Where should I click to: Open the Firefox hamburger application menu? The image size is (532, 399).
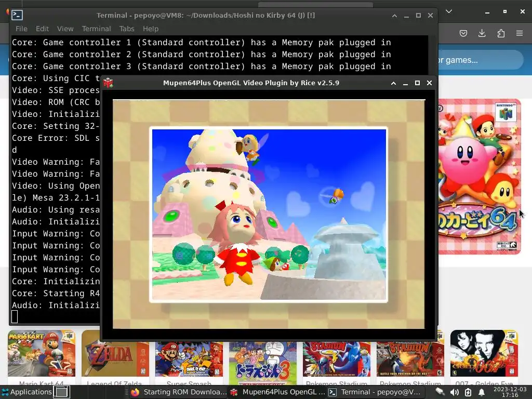click(x=520, y=33)
